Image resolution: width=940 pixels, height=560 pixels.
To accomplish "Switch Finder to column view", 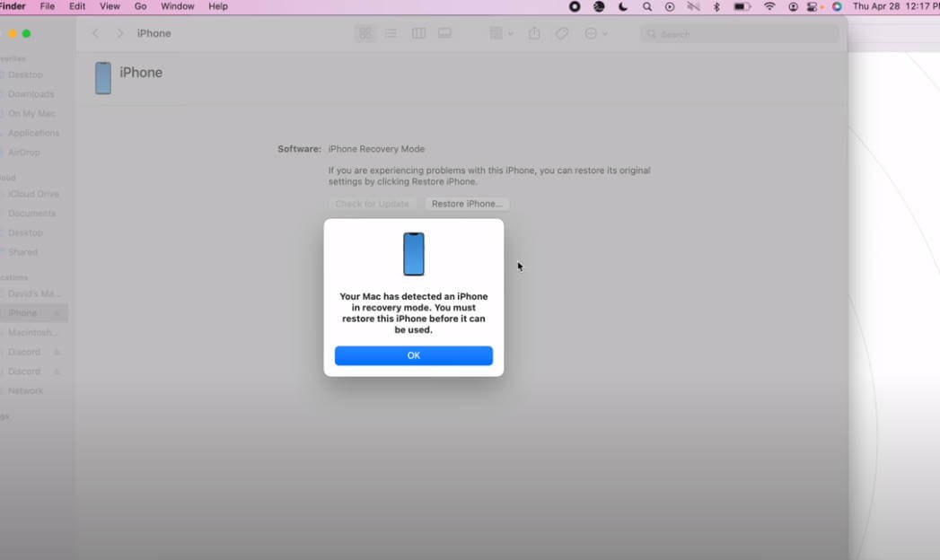I will [x=418, y=33].
